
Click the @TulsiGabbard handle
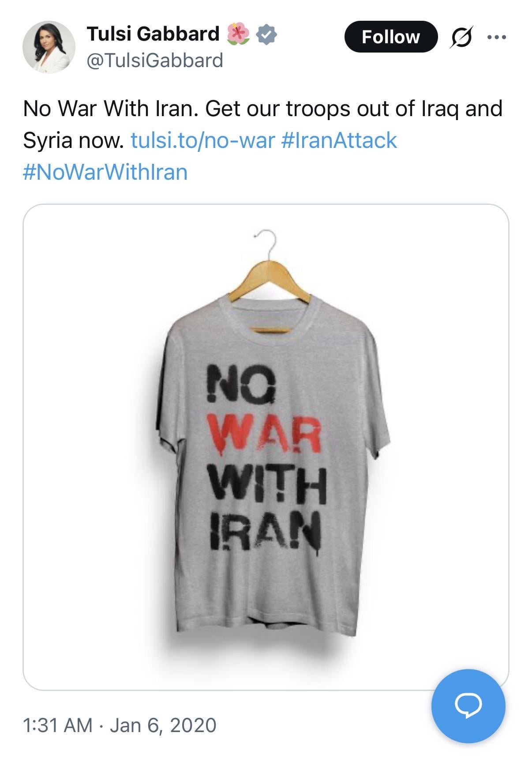coord(155,60)
